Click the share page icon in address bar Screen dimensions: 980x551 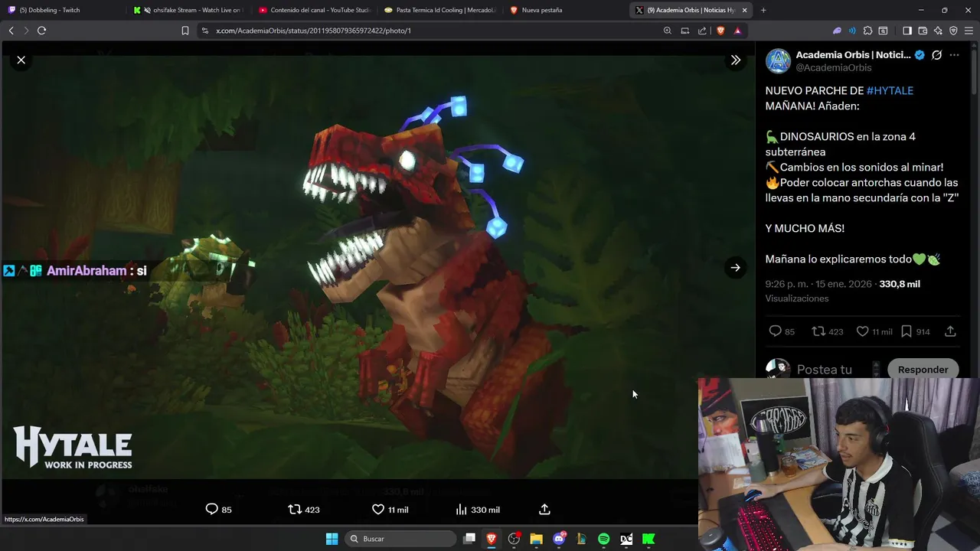tap(702, 31)
